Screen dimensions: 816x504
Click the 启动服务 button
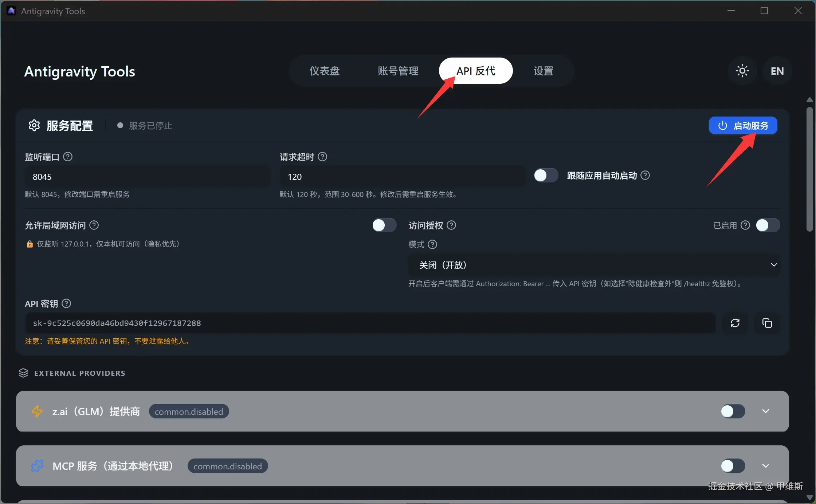pos(743,126)
